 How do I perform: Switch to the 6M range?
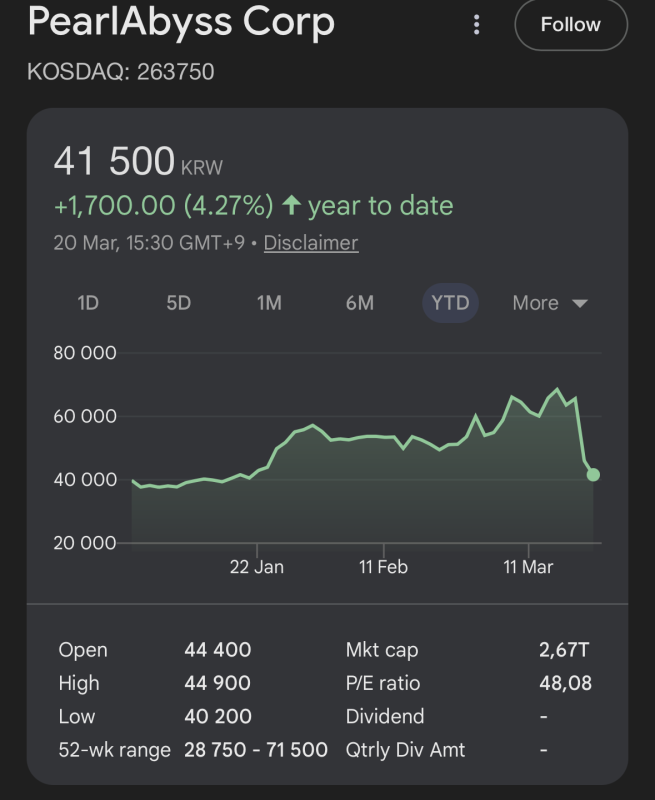click(x=359, y=303)
